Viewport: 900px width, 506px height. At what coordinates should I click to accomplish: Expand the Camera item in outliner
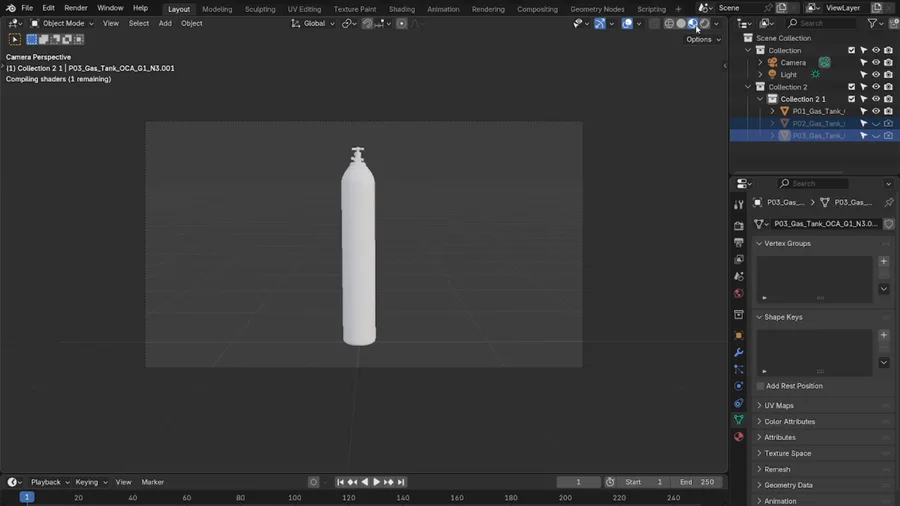coord(760,63)
